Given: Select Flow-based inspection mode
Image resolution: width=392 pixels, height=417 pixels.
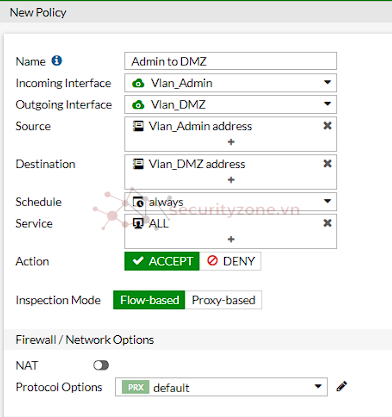Looking at the screenshot, I should (x=149, y=300).
